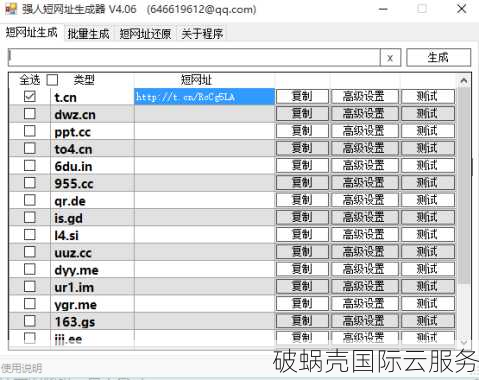Open 高级设置 for dwz.cn
The image size is (479, 380).
tap(365, 114)
